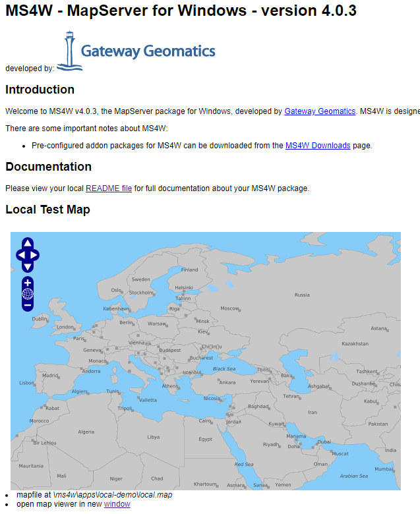Open map viewer in new window link

(117, 504)
